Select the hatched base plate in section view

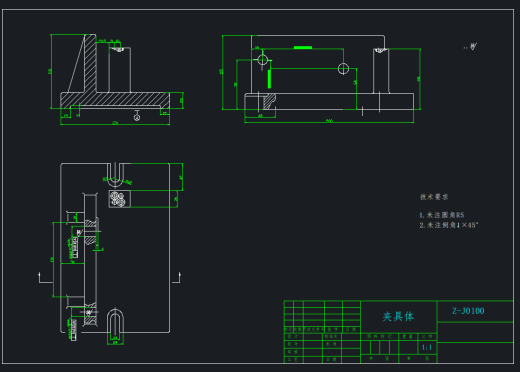tap(115, 100)
